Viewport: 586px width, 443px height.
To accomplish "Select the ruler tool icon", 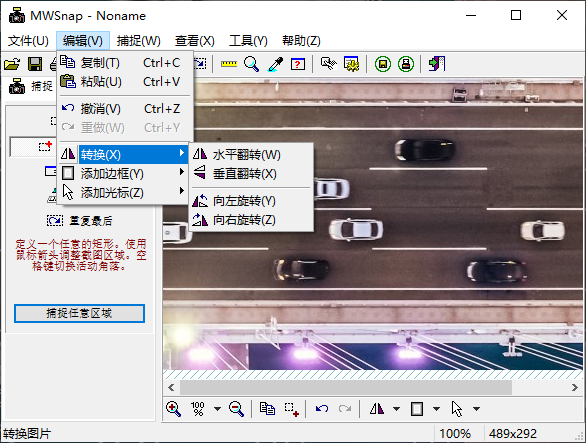I will (229, 64).
